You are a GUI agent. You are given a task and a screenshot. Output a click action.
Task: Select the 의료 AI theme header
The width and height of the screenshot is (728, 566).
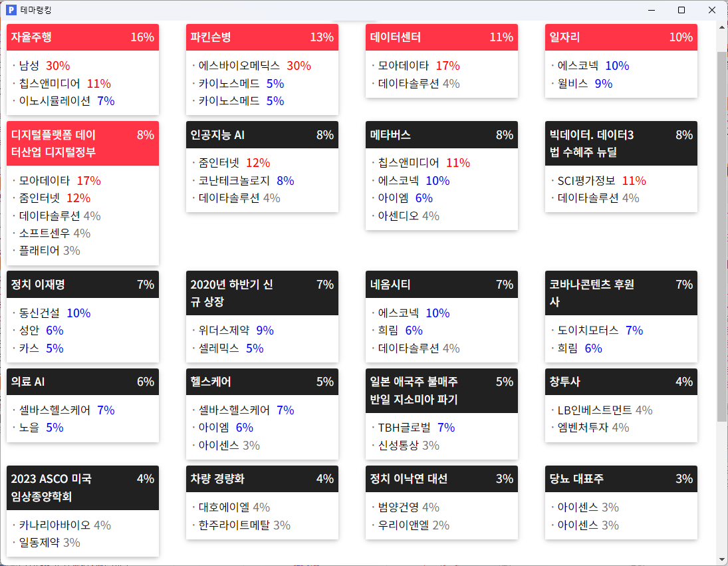82,382
